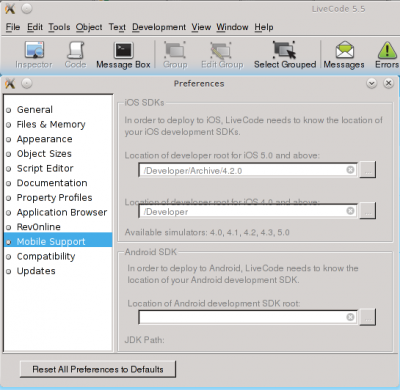400x390 pixels.
Task: Browse for Android SDK root location
Action: point(368,317)
